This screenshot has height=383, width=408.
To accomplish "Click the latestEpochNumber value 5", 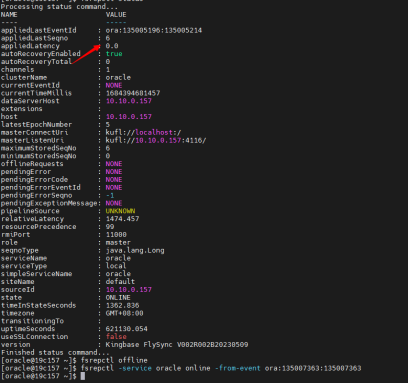I will pyautogui.click(x=108, y=125).
